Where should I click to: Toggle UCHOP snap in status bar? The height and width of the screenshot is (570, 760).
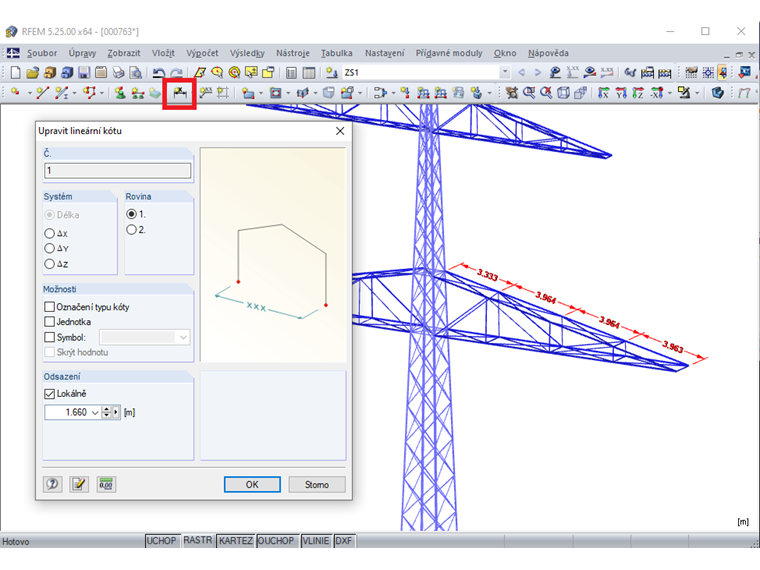coord(161,540)
